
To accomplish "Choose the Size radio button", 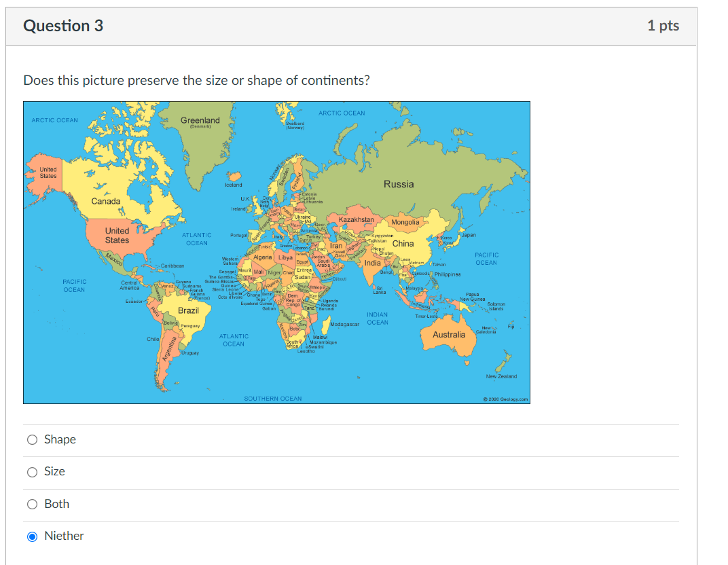I will [32, 472].
